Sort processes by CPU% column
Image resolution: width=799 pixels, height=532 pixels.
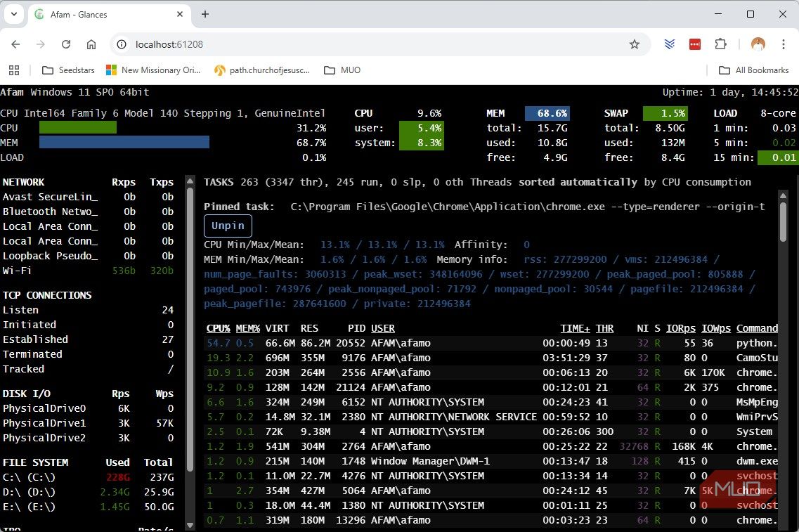pyautogui.click(x=218, y=329)
